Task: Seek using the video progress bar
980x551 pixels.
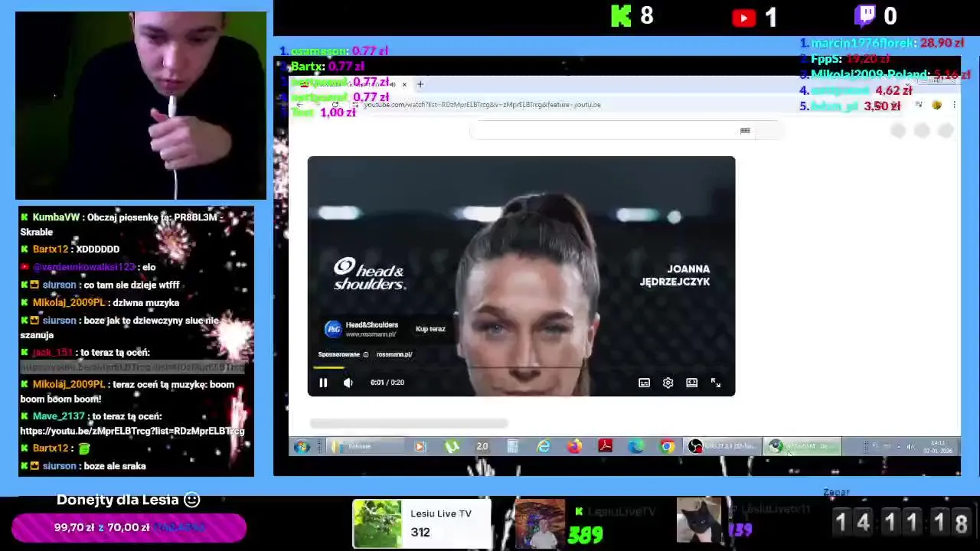Action: (x=521, y=368)
